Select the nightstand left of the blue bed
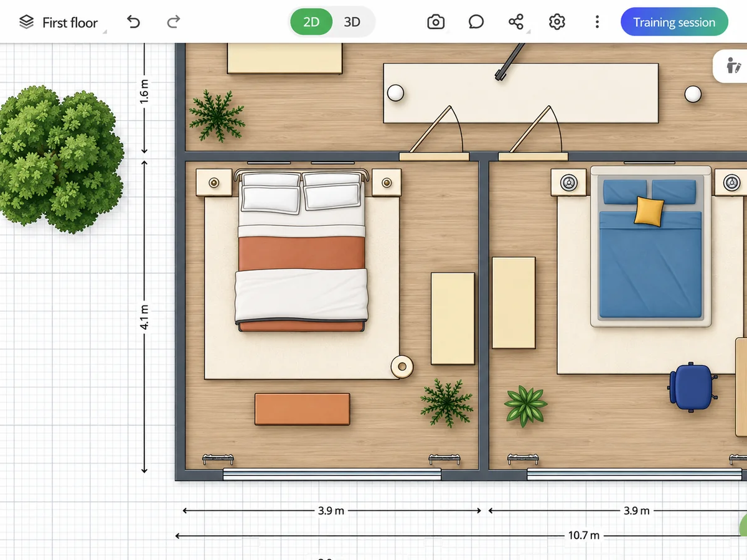 coord(567,184)
